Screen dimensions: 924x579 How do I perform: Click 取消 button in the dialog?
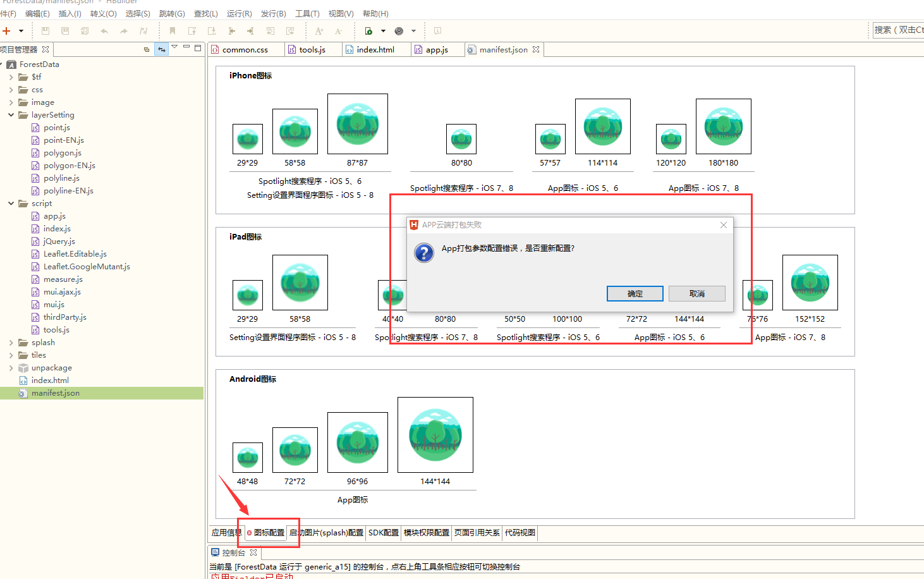pyautogui.click(x=697, y=294)
